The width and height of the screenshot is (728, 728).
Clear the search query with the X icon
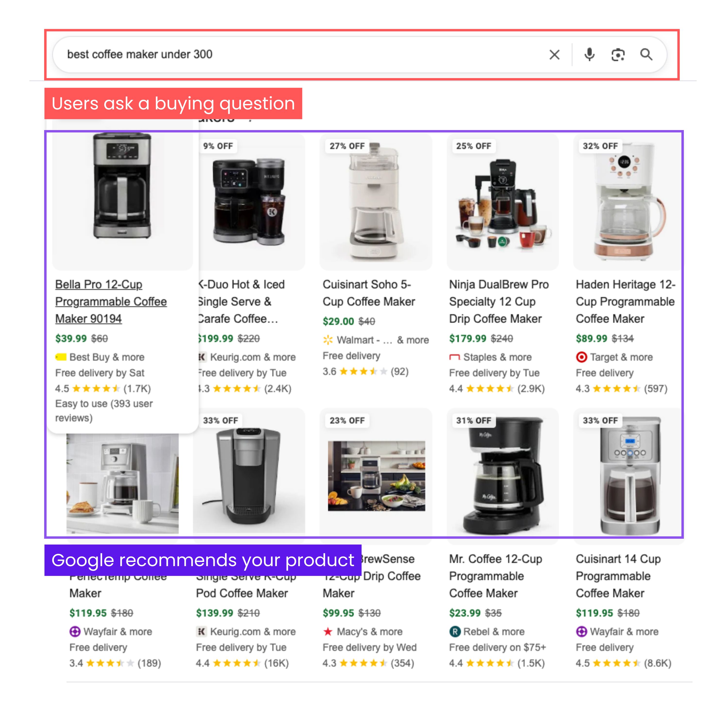click(554, 55)
